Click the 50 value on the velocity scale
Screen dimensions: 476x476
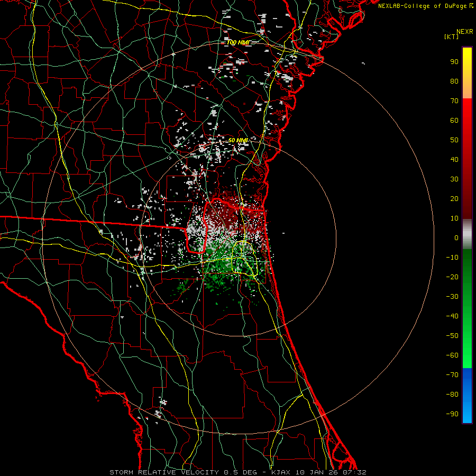pyautogui.click(x=454, y=140)
